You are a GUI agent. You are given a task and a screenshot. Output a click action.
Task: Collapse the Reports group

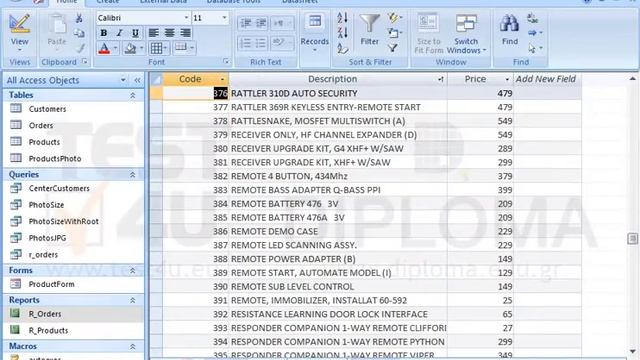click(x=133, y=300)
